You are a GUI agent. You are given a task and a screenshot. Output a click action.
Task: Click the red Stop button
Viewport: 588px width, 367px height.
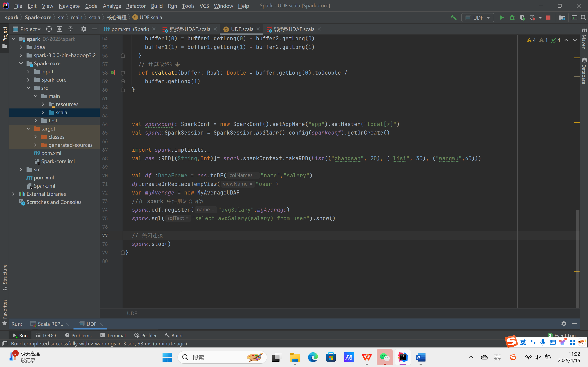548,18
